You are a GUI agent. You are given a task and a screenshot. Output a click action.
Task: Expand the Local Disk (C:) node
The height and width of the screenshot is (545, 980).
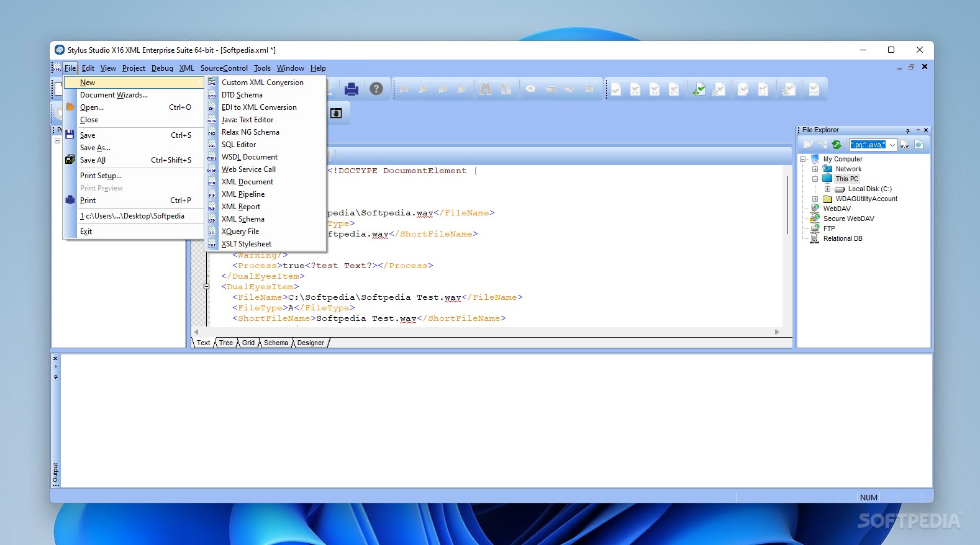click(x=827, y=189)
